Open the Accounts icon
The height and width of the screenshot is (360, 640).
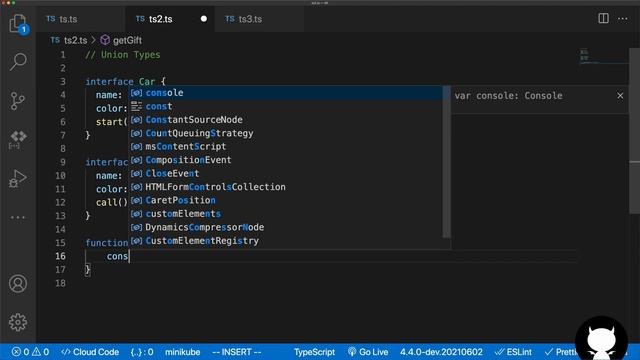coord(18,284)
